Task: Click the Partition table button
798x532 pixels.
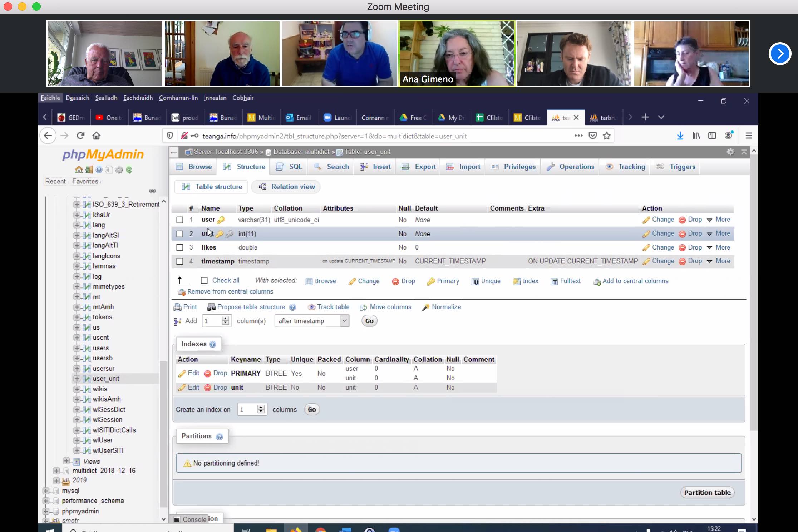Action: coord(707,493)
